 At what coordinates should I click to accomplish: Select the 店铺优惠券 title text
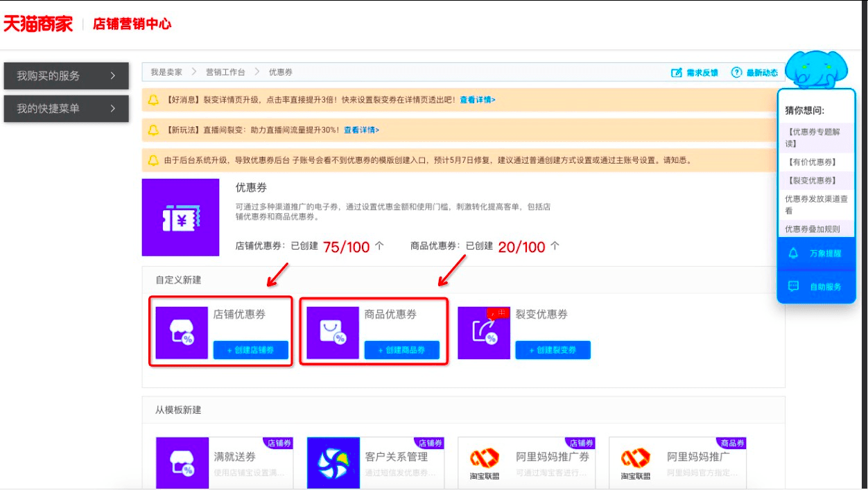(239, 314)
